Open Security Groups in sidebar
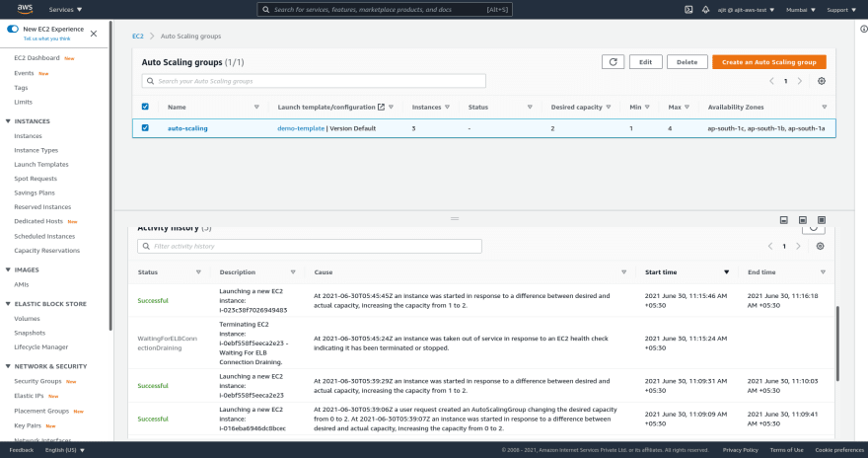868x458 pixels. pos(37,381)
